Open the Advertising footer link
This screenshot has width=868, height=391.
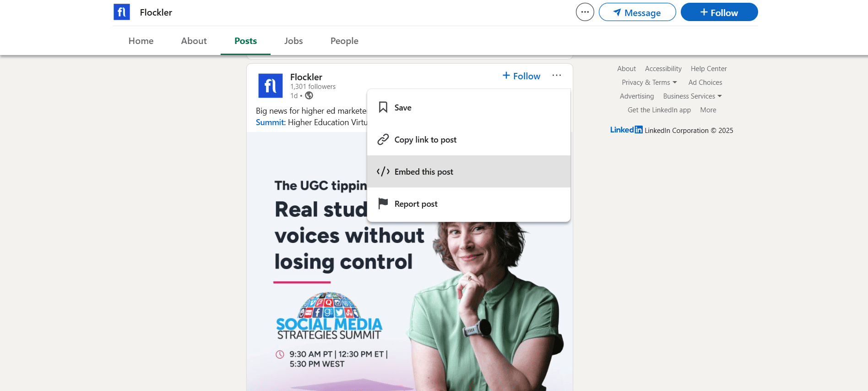pyautogui.click(x=636, y=96)
